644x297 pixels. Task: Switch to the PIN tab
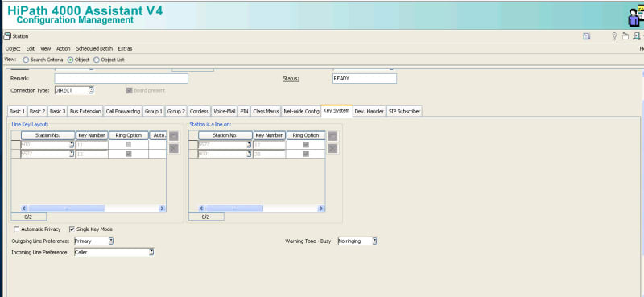click(x=244, y=111)
